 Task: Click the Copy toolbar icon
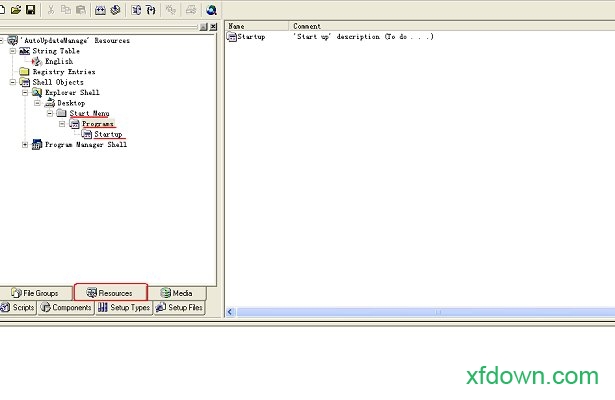click(x=65, y=10)
